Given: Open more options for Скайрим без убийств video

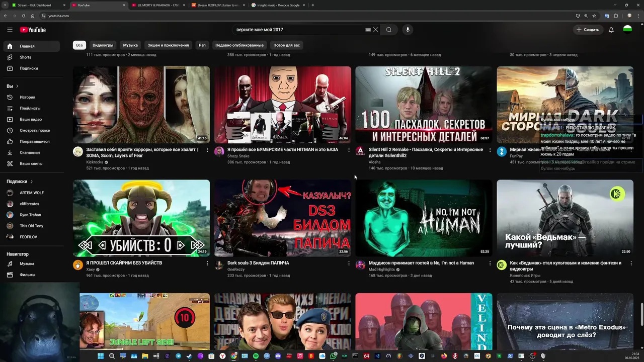Looking at the screenshot, I should click(x=207, y=263).
